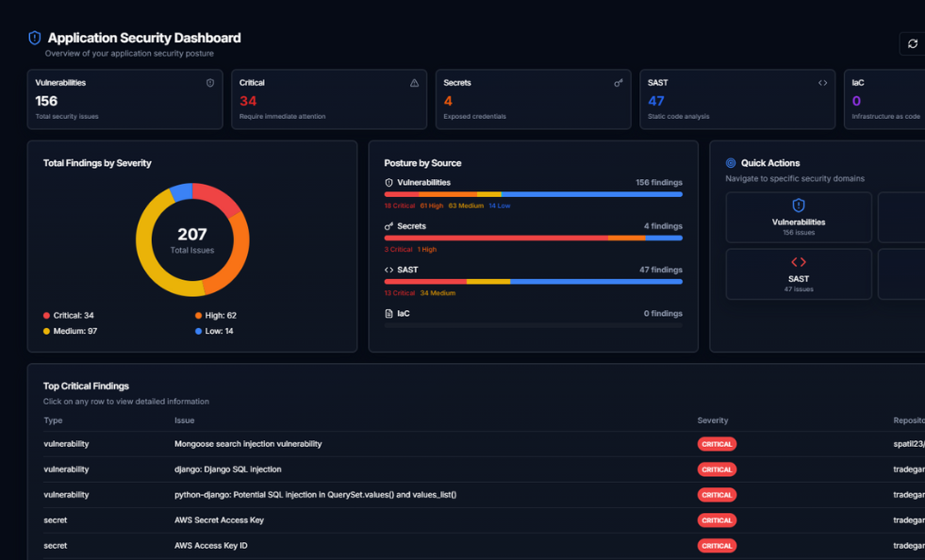925x560 pixels.
Task: Click the warning triangle icon in Critical card
Action: (x=414, y=83)
